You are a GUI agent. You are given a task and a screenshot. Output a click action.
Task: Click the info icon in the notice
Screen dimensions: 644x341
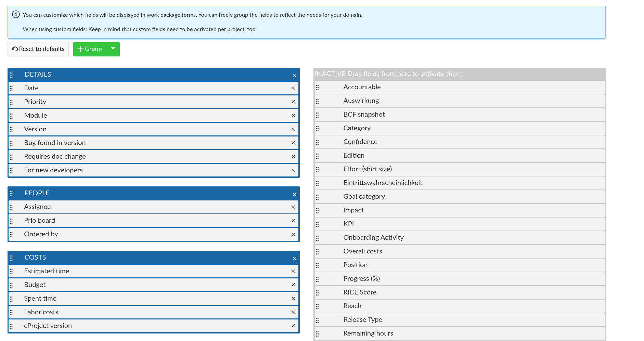[x=16, y=14]
